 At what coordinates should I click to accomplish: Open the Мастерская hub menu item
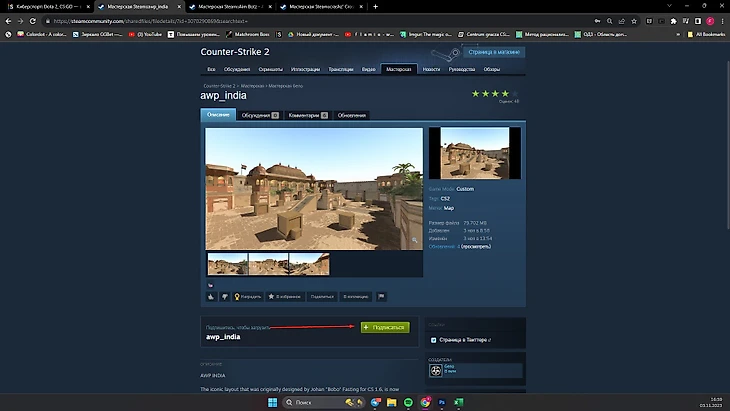398,69
